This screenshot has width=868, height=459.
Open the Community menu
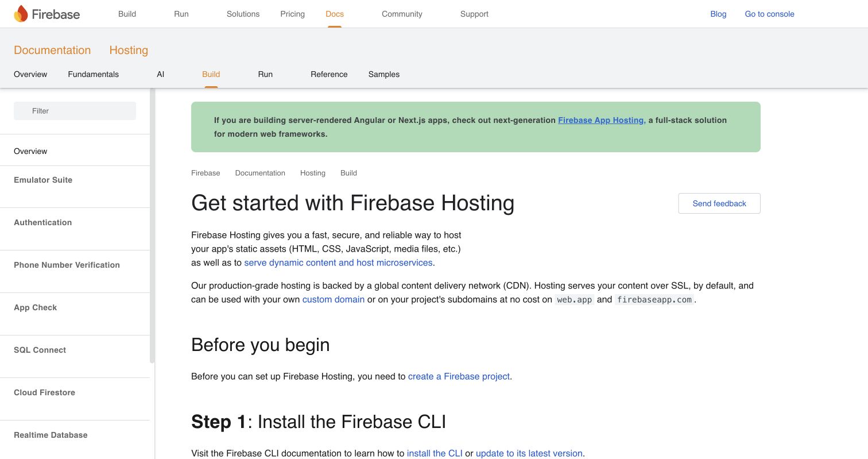[402, 14]
